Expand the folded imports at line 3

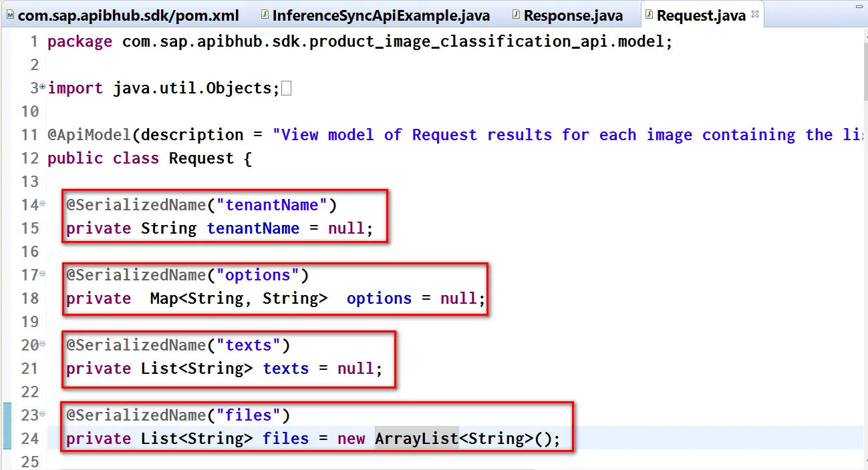tap(43, 87)
